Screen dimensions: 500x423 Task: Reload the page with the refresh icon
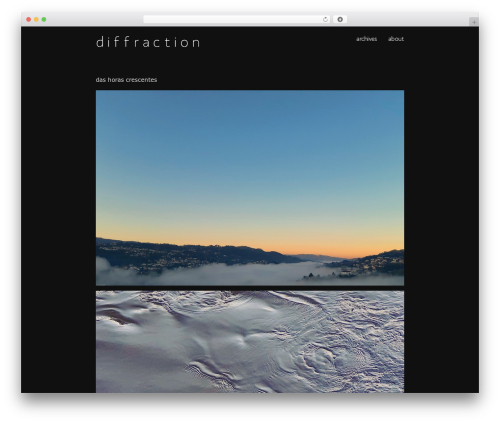tap(325, 20)
